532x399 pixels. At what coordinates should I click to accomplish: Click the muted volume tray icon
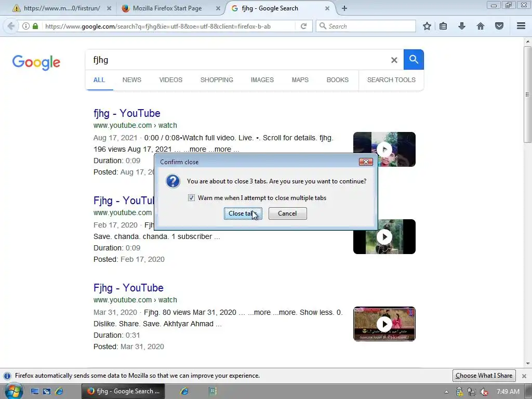click(484, 392)
